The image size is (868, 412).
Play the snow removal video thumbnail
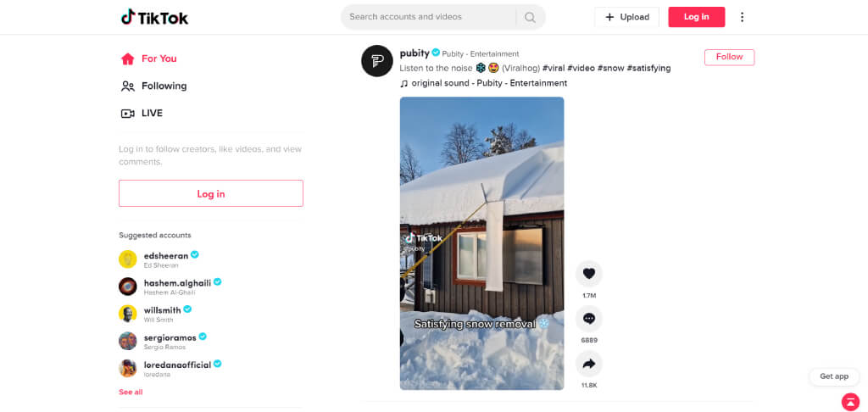481,243
